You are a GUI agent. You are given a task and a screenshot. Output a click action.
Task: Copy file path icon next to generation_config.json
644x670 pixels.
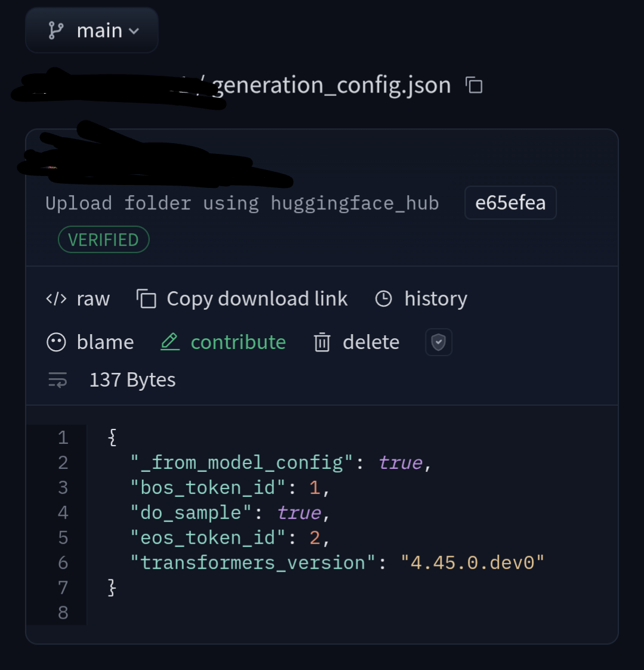(474, 85)
